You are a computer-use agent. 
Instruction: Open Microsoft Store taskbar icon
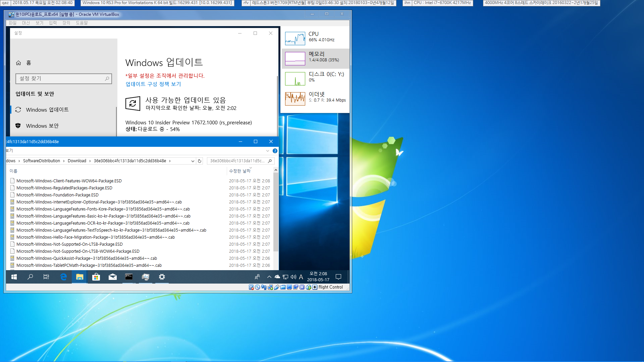click(96, 277)
